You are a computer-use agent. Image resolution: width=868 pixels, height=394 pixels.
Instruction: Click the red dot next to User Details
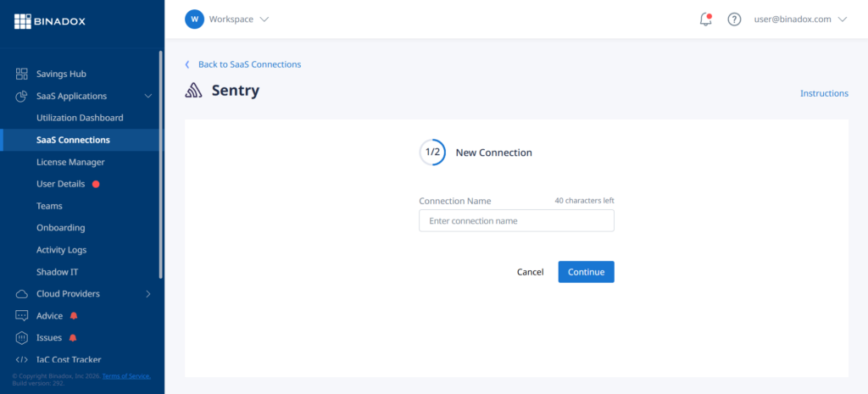coord(96,184)
